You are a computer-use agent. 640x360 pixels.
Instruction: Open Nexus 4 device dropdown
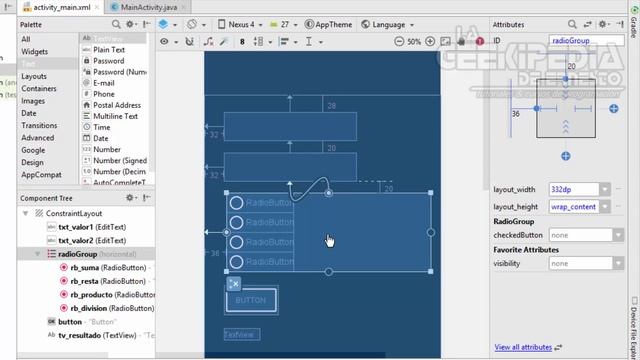pyautogui.click(x=240, y=24)
